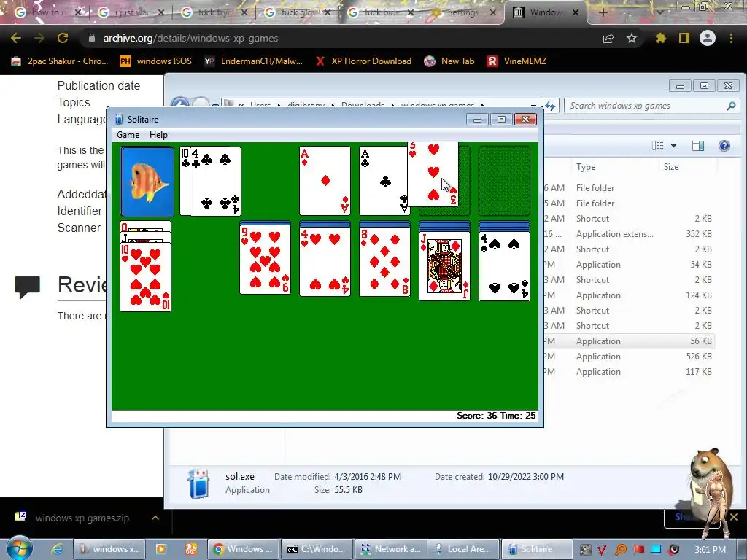Select the 124 KB Application row
This screenshot has height=560, width=747.
pos(629,295)
